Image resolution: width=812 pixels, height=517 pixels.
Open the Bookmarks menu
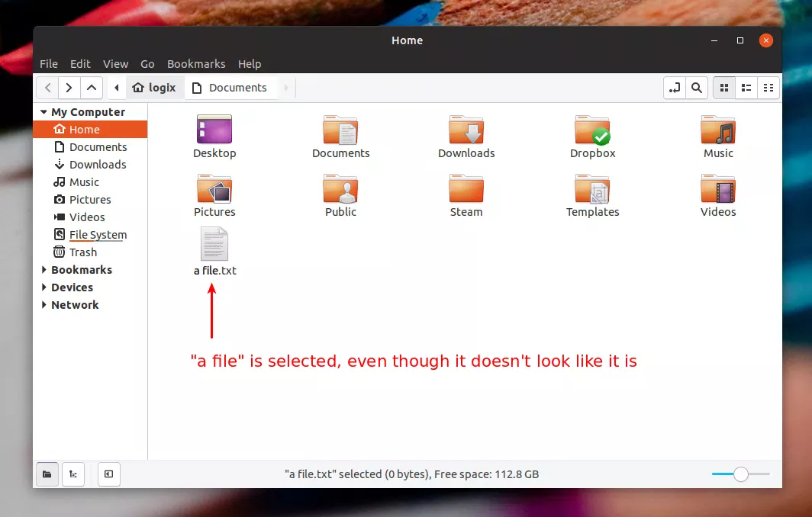[x=196, y=64]
